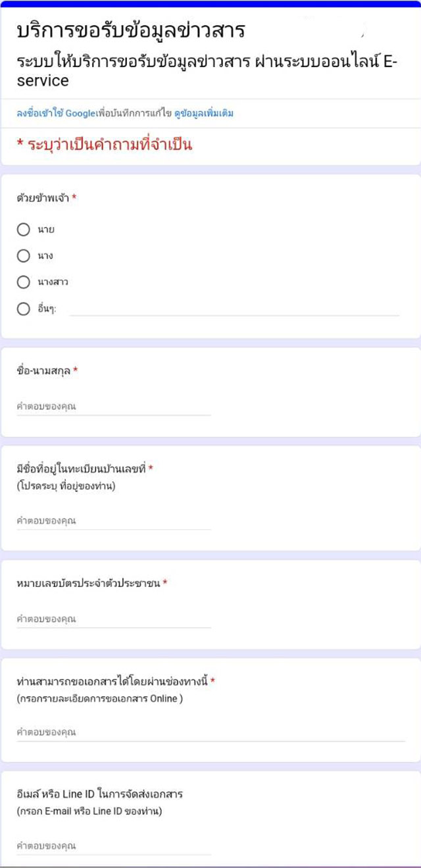Click the helper text โปรดระบุ ที่อยู่ของท่าน
Image resolution: width=421 pixels, height=868 pixels.
(66, 486)
